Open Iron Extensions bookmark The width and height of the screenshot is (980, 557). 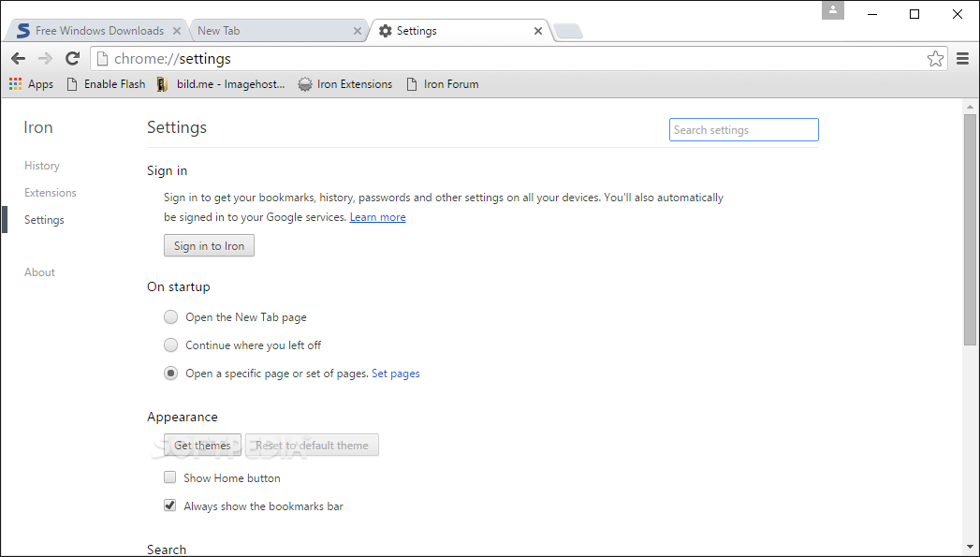[345, 83]
